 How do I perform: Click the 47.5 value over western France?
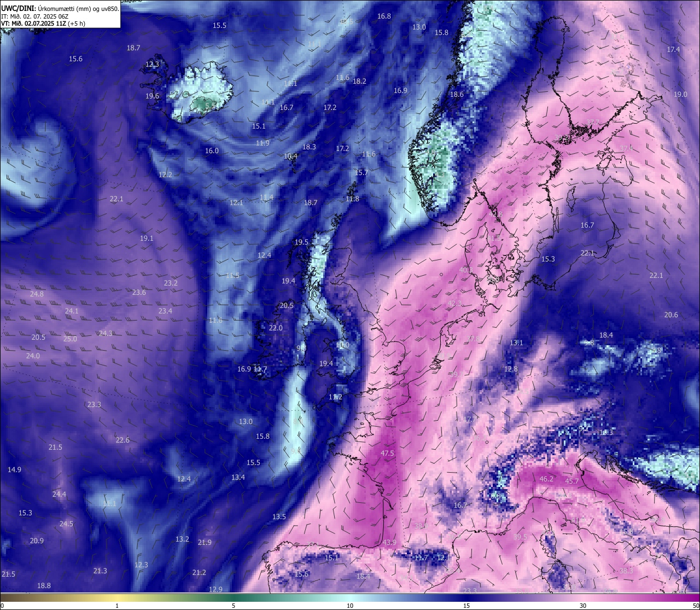(x=387, y=454)
